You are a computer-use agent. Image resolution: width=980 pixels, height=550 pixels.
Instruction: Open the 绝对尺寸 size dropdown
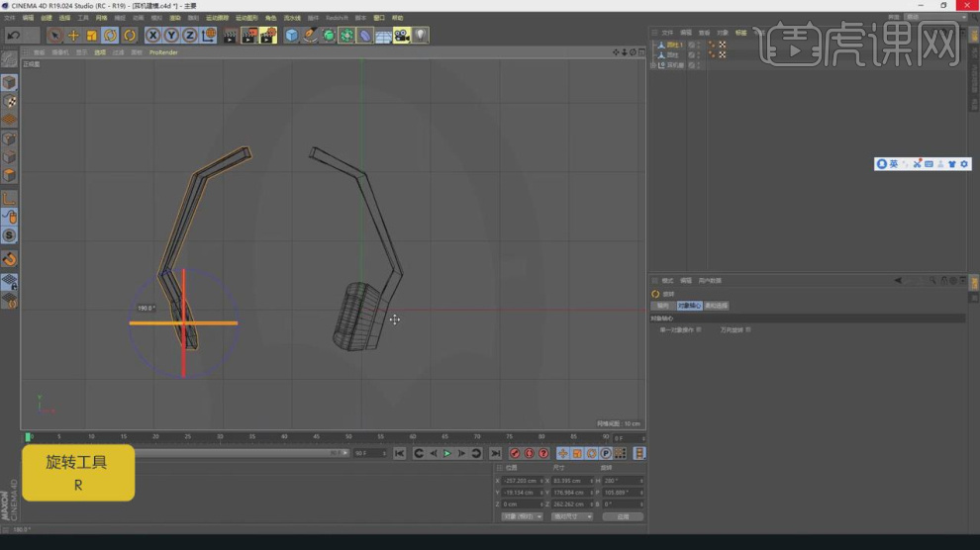pyautogui.click(x=572, y=516)
